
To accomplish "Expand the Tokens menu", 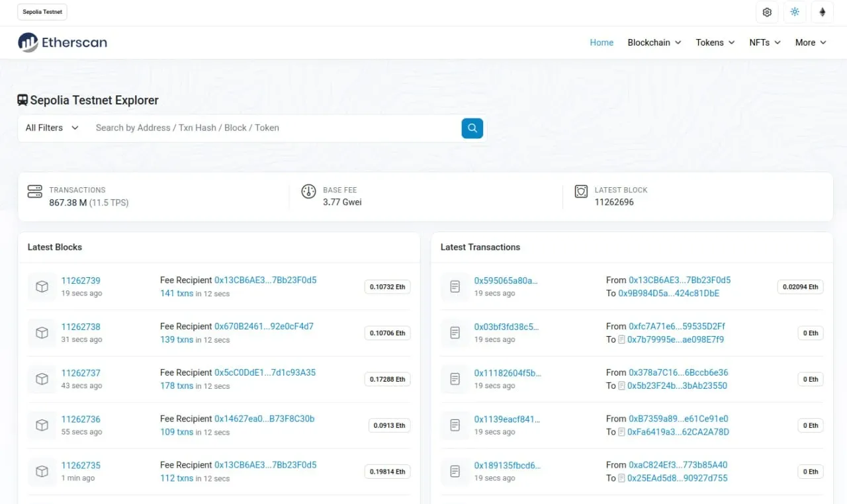I will click(x=715, y=42).
